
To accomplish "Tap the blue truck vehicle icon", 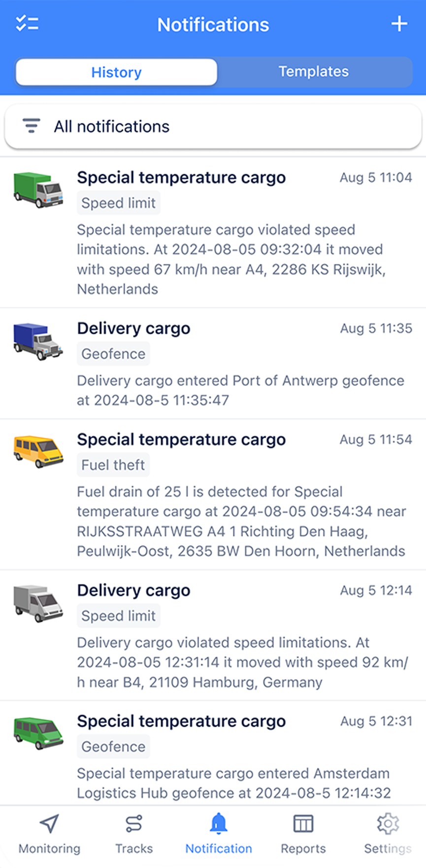I will (x=38, y=341).
